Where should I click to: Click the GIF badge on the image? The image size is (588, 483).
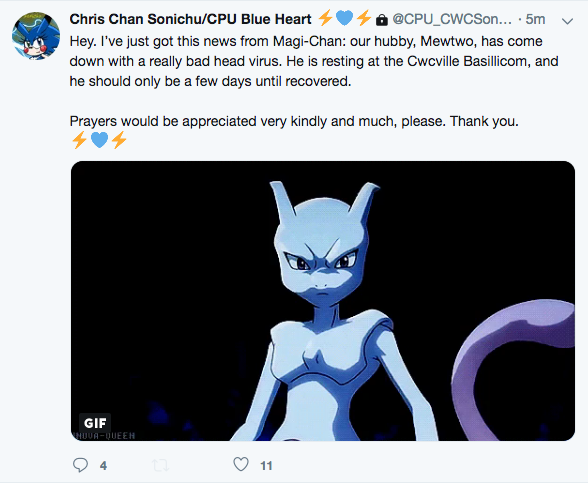click(x=95, y=423)
